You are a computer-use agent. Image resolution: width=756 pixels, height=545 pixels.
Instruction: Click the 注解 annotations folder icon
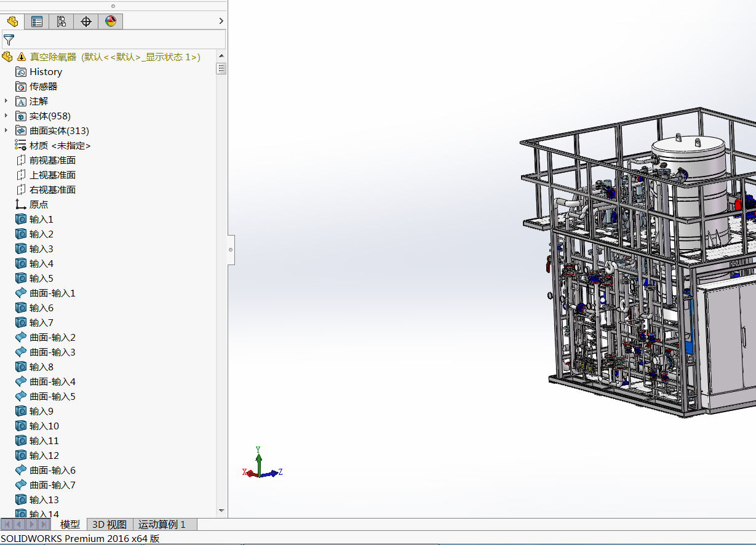tap(21, 101)
